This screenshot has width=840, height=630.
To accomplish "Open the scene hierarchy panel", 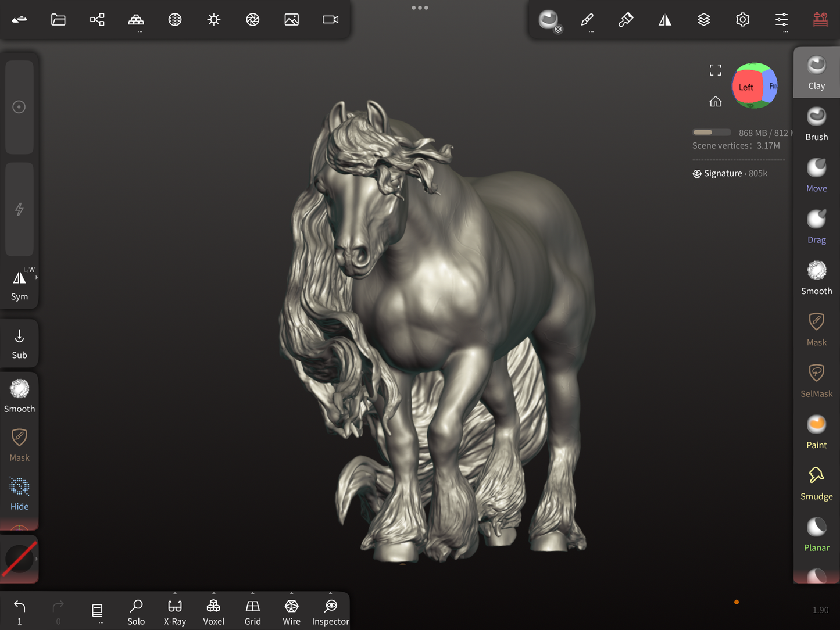I will [x=97, y=20].
